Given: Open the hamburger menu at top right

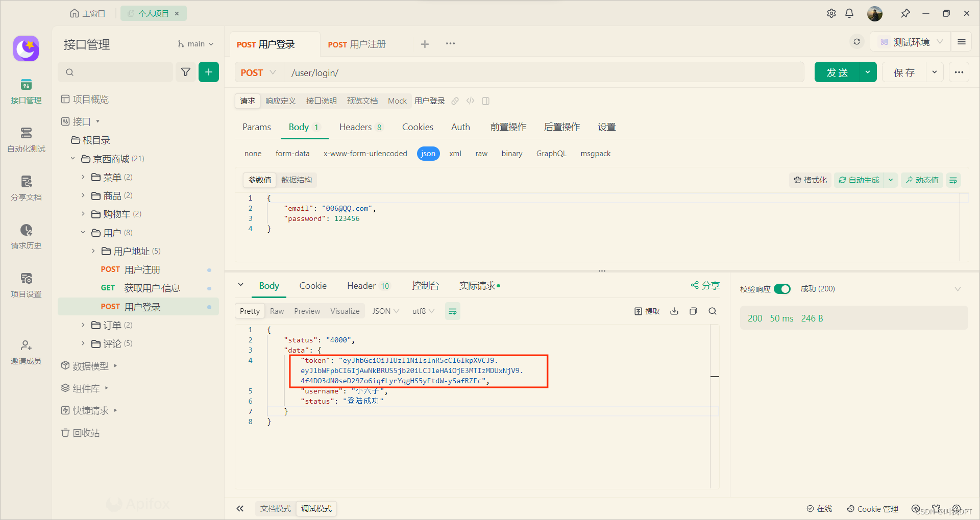Looking at the screenshot, I should click(962, 42).
